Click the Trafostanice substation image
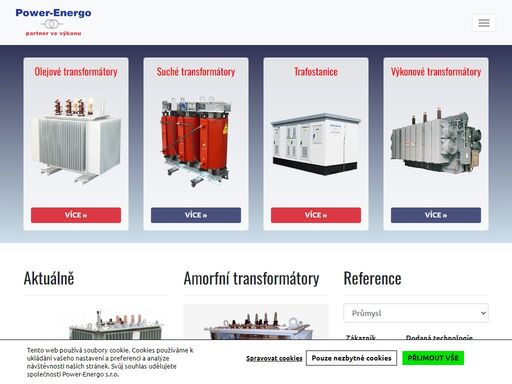512x384 pixels. tap(316, 144)
